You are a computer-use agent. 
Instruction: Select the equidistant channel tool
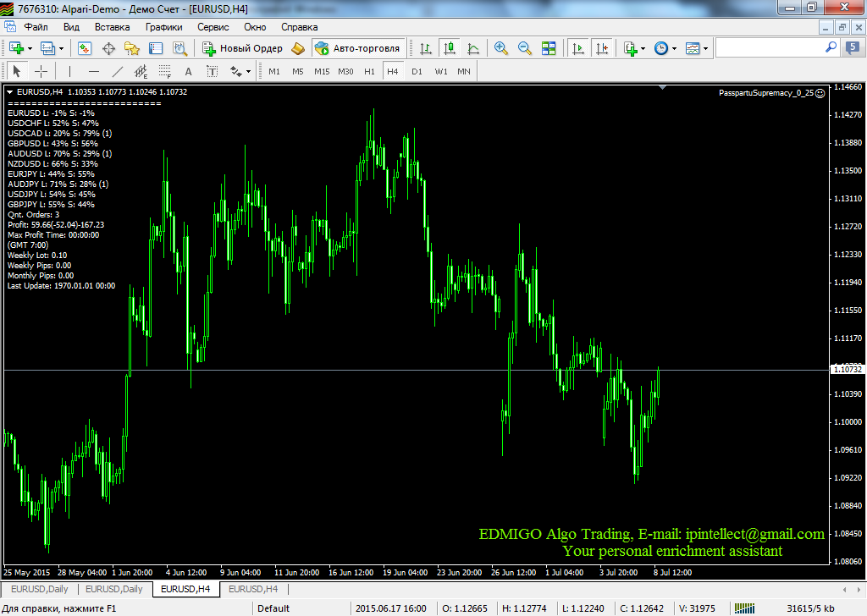pos(141,71)
